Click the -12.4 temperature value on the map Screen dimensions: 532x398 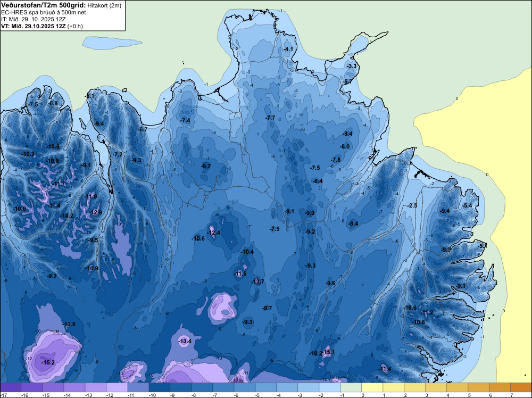click(213, 233)
